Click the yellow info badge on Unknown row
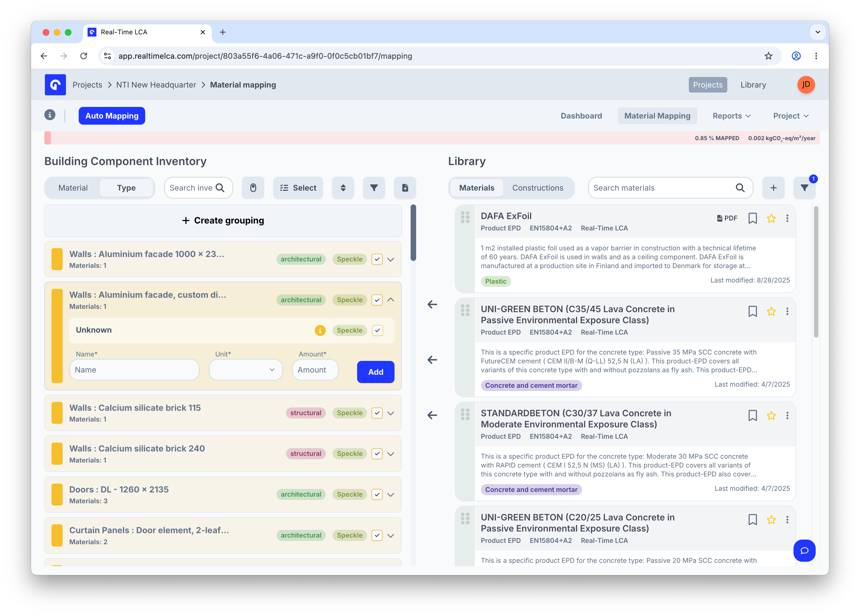The width and height of the screenshot is (860, 616). click(320, 330)
